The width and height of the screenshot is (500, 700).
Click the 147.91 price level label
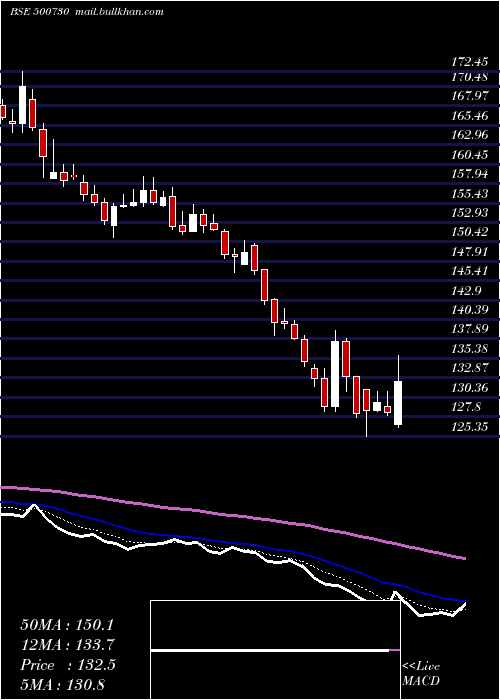[469, 252]
